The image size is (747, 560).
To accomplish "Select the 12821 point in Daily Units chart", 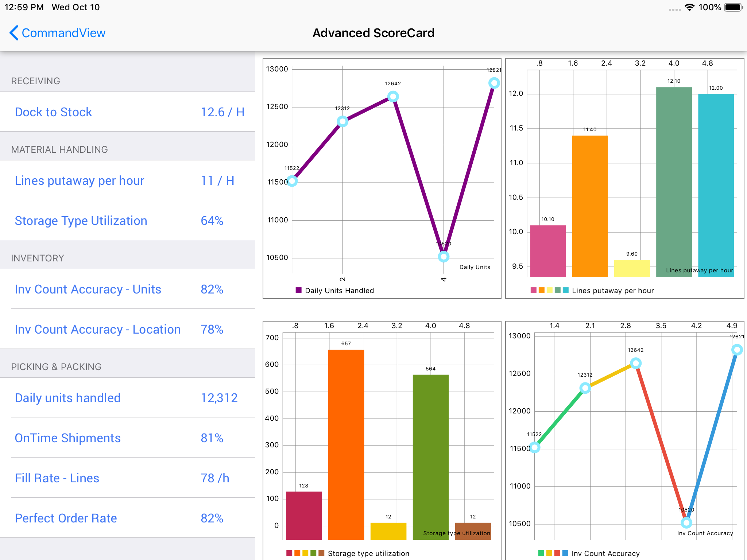I will tap(494, 83).
